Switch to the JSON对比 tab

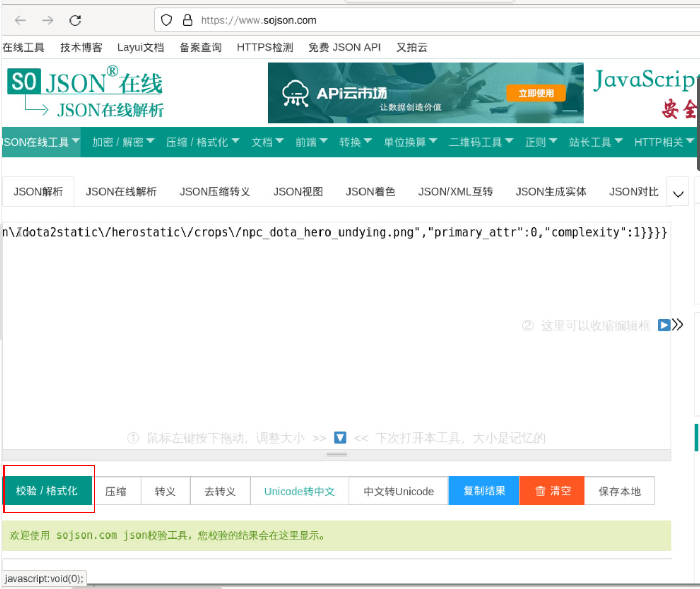[x=634, y=191]
